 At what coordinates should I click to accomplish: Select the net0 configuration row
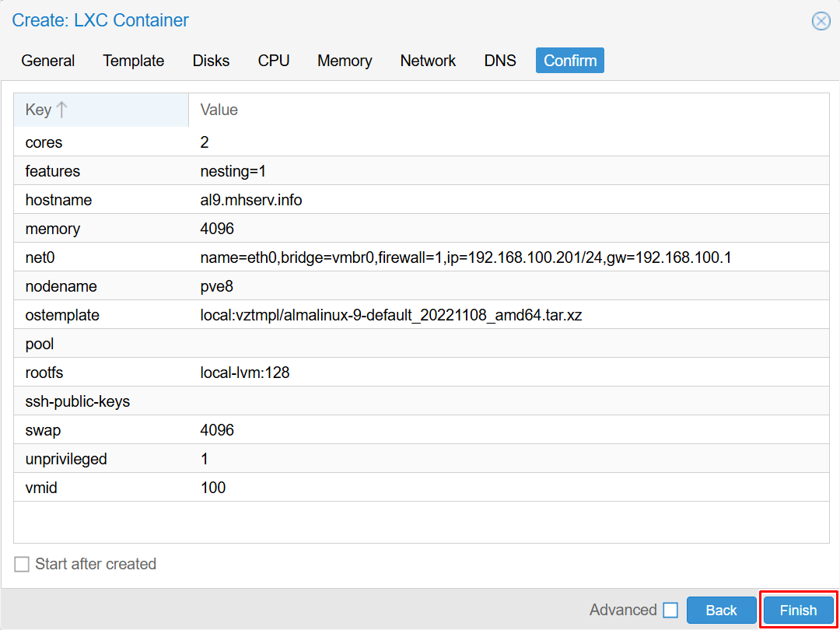[420, 257]
